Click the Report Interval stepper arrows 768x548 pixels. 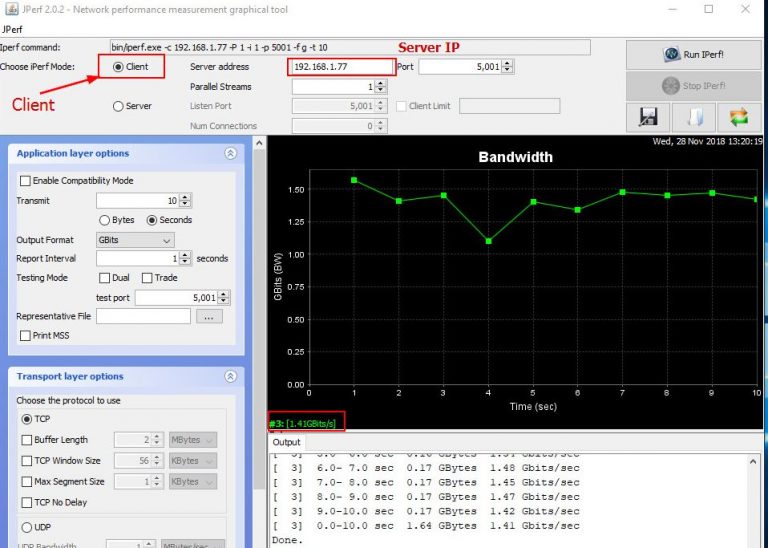pyautogui.click(x=185, y=259)
